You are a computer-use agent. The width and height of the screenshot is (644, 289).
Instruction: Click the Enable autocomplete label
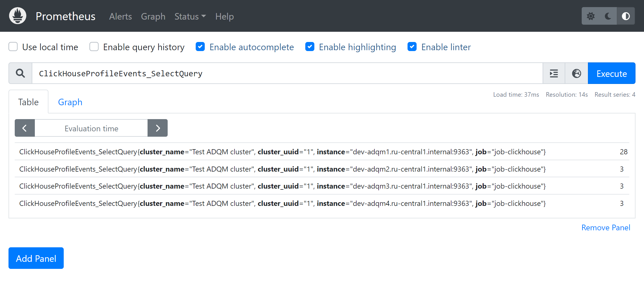[x=251, y=47]
